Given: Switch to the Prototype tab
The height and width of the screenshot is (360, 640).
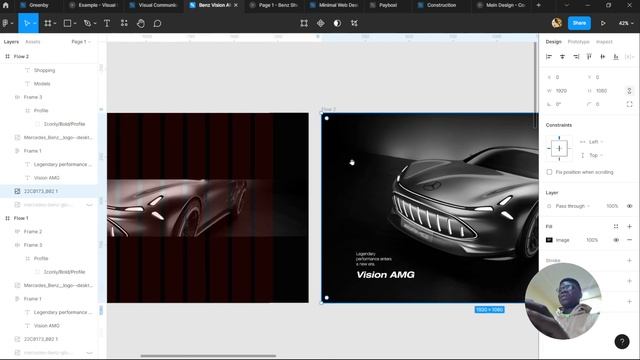Looking at the screenshot, I should pyautogui.click(x=578, y=42).
